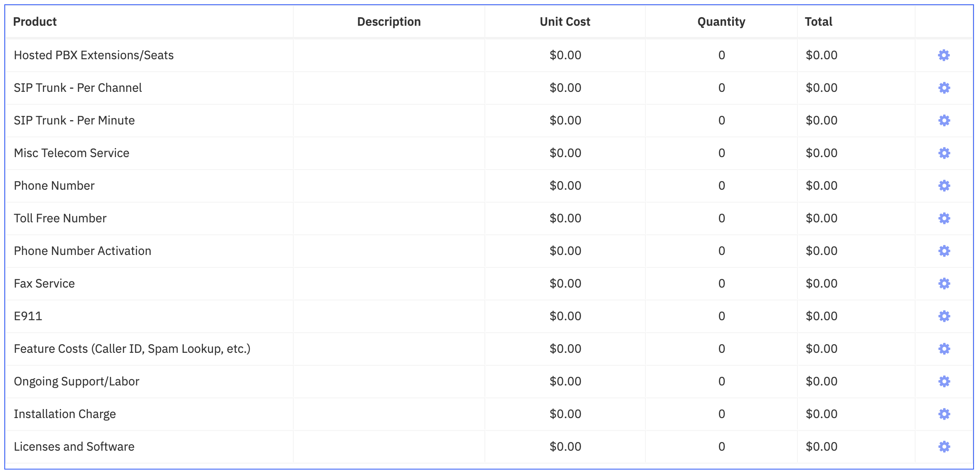The image size is (980, 473).
Task: Open gear settings for SIP Trunk - Per Channel
Action: 944,88
